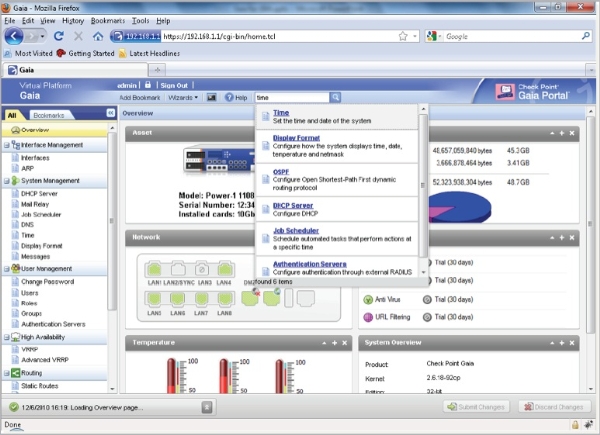This screenshot has height=435, width=600.
Task: Click the search results scrollbar thumb
Action: click(x=423, y=186)
